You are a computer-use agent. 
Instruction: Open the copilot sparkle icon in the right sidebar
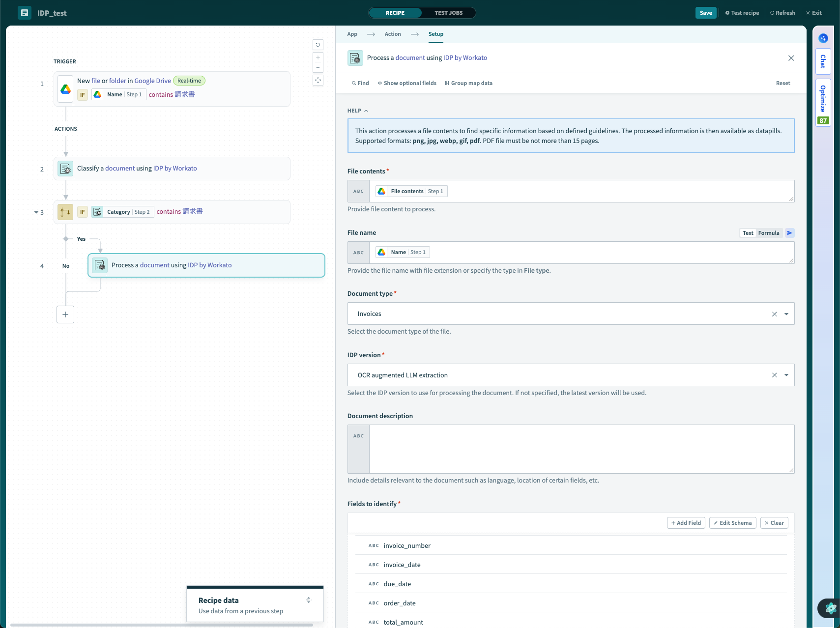(x=823, y=38)
